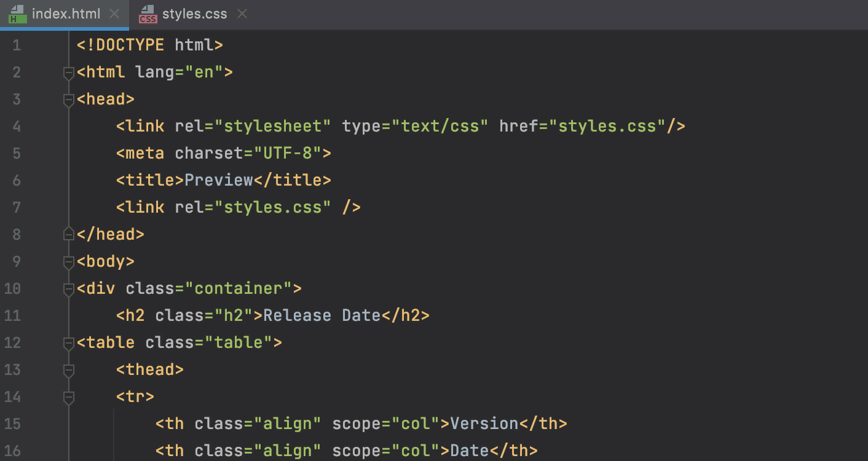868x461 pixels.
Task: Close the styles.css tab
Action: click(242, 13)
